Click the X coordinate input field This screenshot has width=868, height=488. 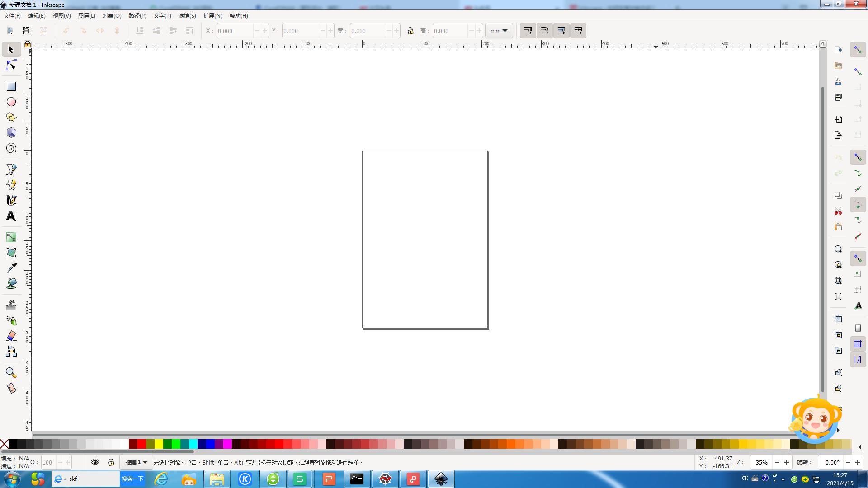click(234, 31)
